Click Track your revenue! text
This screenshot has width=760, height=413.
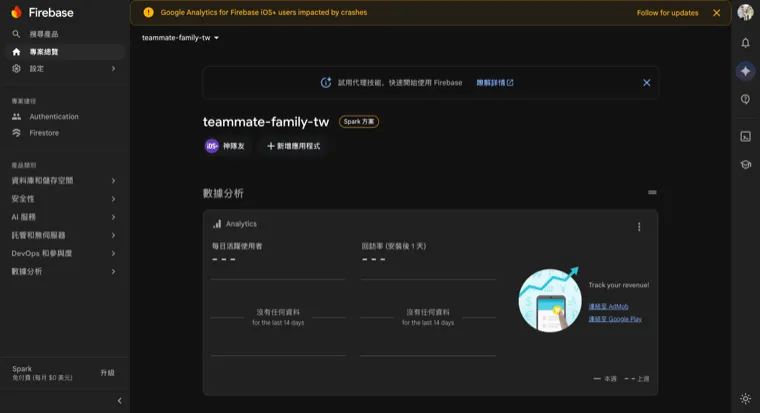[x=618, y=285]
